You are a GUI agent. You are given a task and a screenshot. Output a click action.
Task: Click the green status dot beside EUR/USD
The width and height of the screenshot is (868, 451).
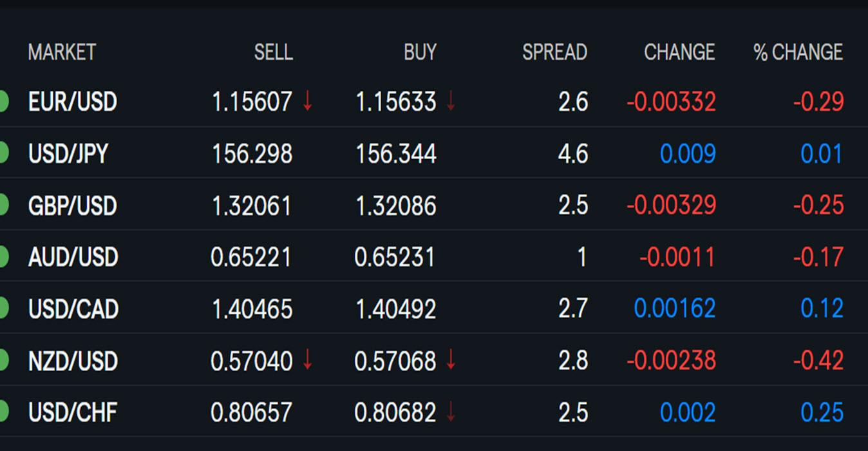coord(3,101)
